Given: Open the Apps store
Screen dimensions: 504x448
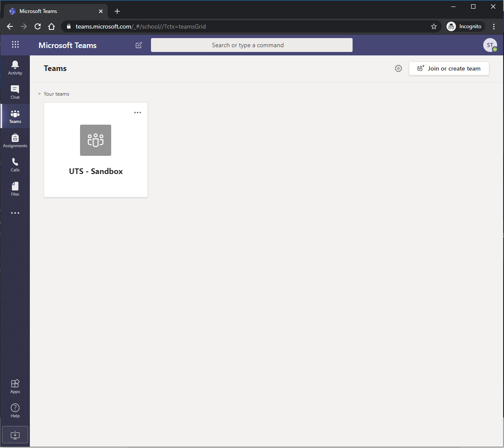Looking at the screenshot, I should click(x=15, y=387).
